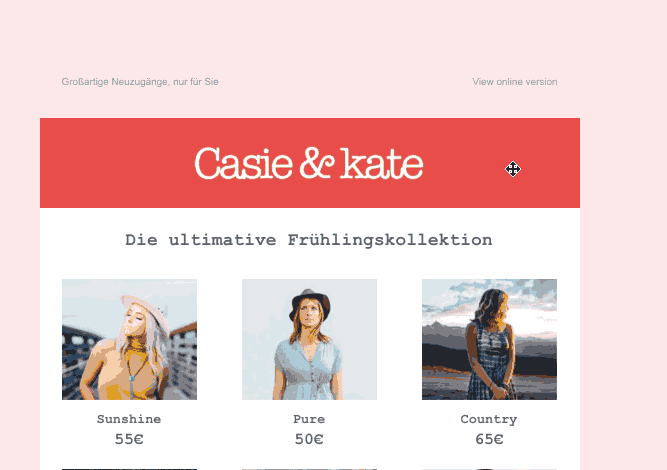Image resolution: width=667 pixels, height=470 pixels.
Task: Open the View online version link
Action: (x=515, y=82)
